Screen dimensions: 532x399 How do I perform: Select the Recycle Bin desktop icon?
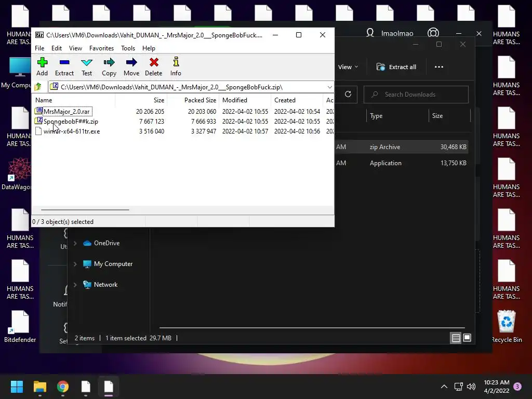(507, 326)
